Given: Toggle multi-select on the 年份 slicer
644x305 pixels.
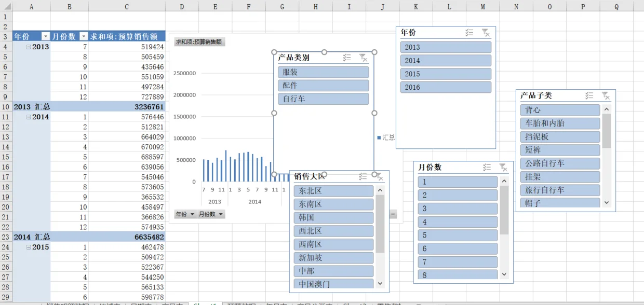Looking at the screenshot, I should coord(469,33).
